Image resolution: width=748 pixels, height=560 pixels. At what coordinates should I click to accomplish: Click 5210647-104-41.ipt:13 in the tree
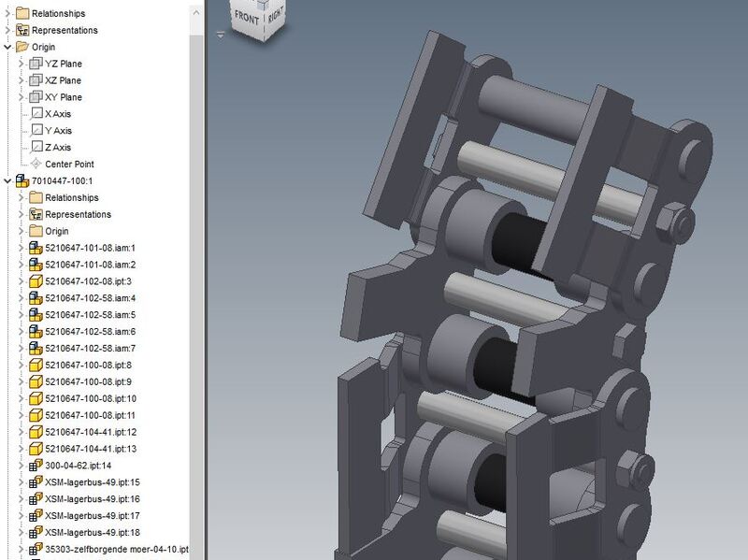click(91, 449)
